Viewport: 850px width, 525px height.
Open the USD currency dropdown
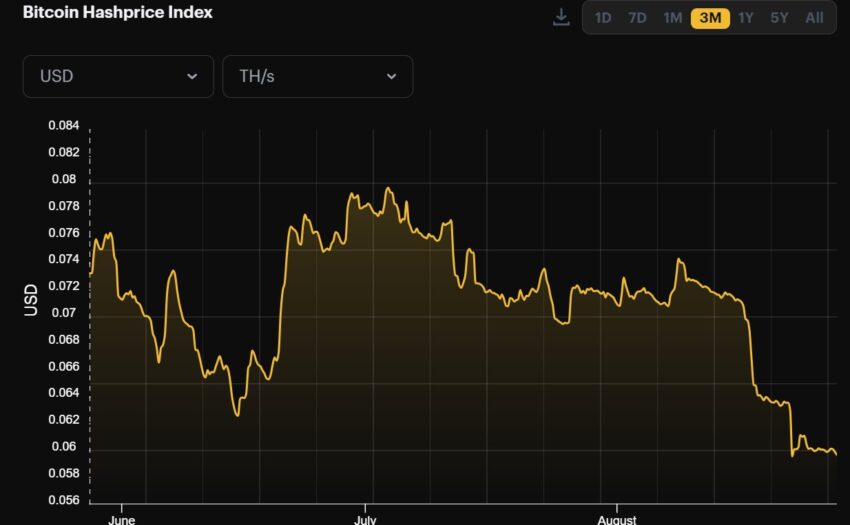click(118, 77)
